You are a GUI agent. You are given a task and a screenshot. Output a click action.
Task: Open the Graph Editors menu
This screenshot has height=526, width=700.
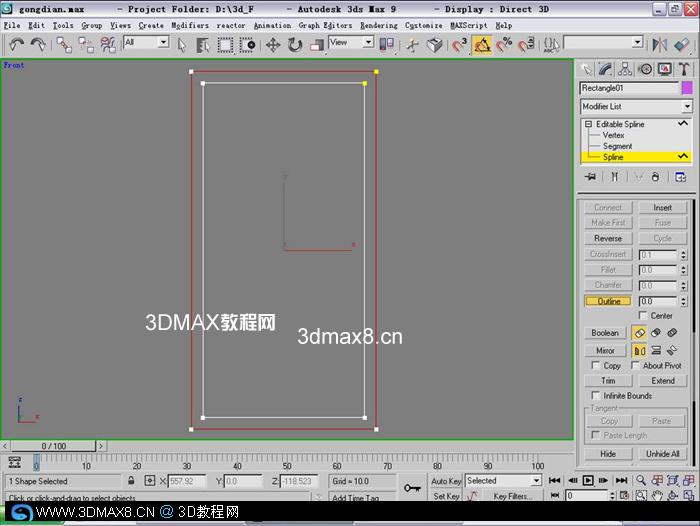point(325,25)
